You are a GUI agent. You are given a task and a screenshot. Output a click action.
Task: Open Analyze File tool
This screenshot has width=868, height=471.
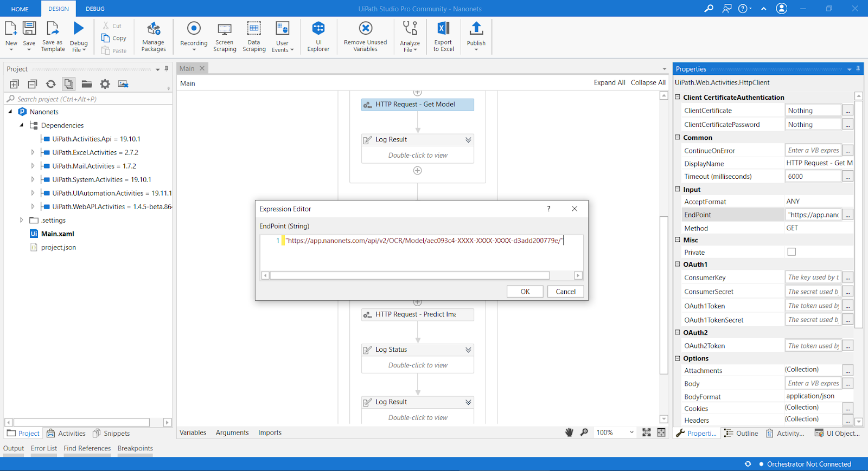coord(410,37)
